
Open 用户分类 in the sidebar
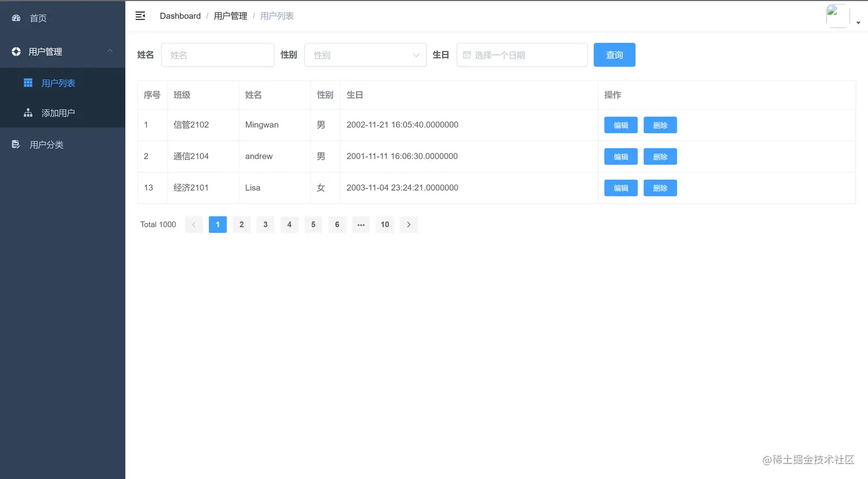[x=63, y=145]
